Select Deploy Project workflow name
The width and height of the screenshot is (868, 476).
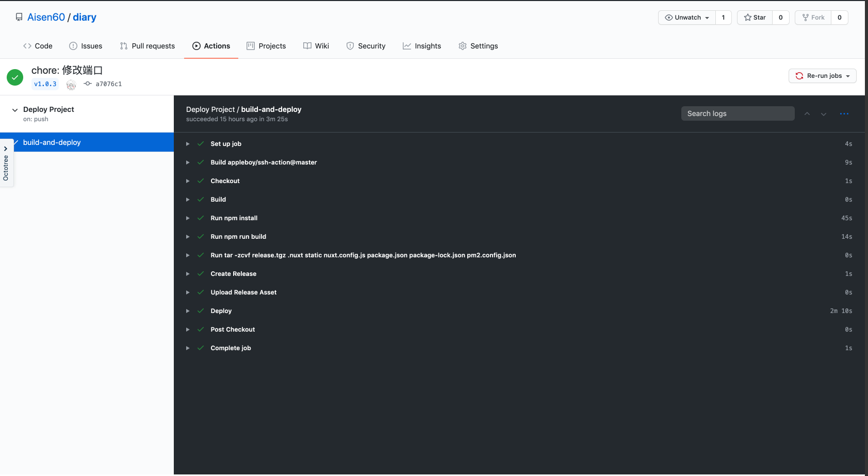48,109
